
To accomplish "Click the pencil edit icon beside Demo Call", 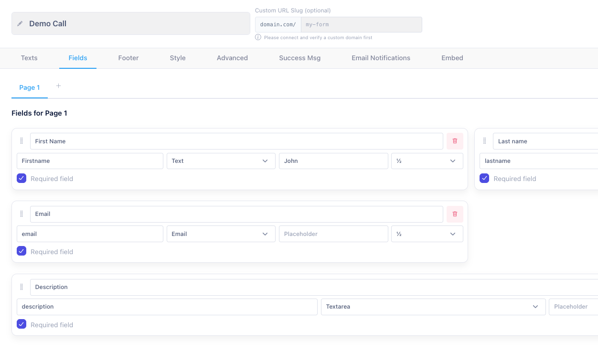I will [x=20, y=23].
